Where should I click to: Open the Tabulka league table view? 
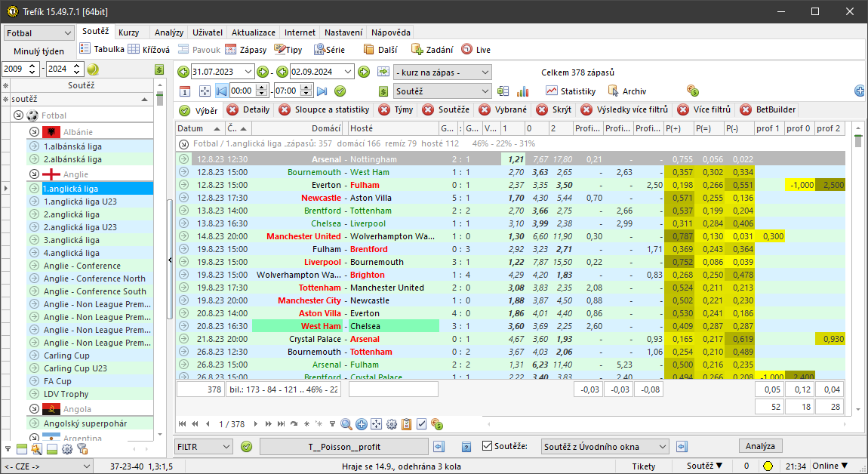(103, 49)
